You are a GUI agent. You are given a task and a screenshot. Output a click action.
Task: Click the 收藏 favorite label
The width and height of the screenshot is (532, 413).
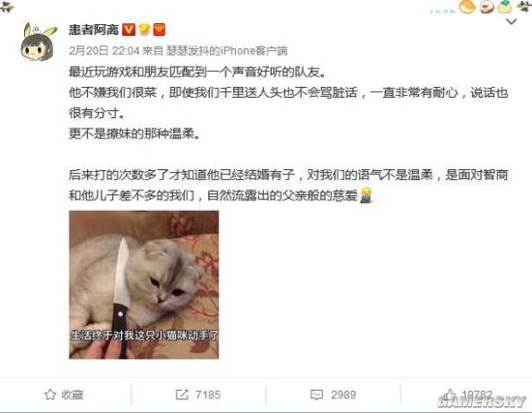click(73, 395)
